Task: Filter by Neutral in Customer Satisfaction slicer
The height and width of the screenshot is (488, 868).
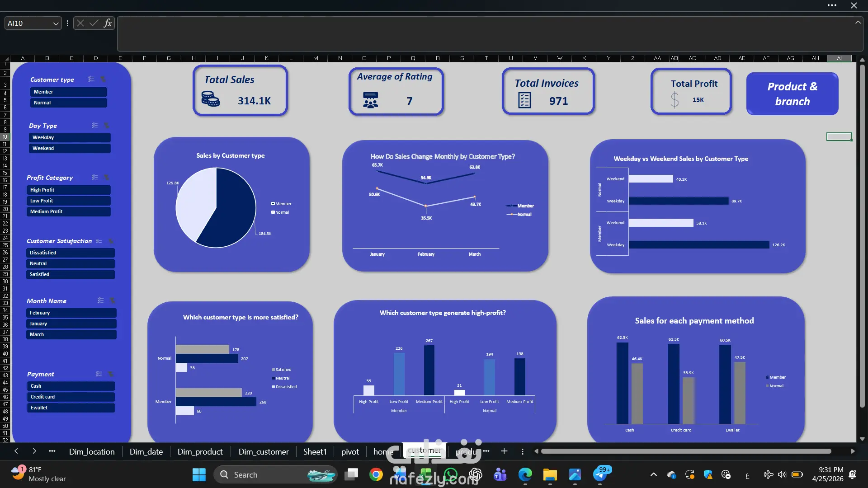Action: pos(71,263)
